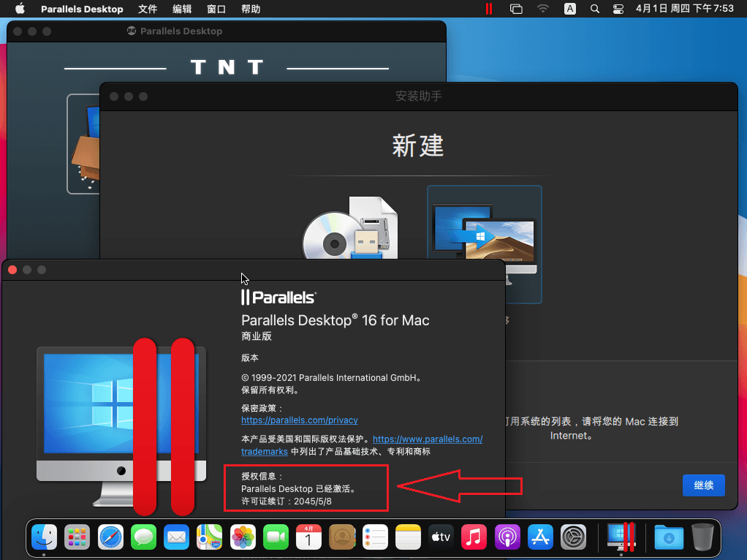Open Parallels Desktop application menu
This screenshot has width=747, height=560.
(x=82, y=9)
